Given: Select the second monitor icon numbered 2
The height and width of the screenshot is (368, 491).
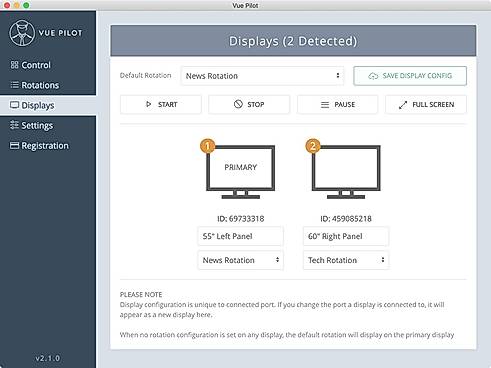Looking at the screenshot, I should (343, 169).
